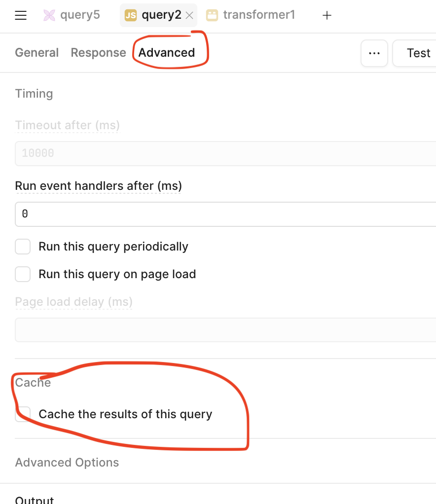
Task: Open the General settings tab
Action: 37,53
